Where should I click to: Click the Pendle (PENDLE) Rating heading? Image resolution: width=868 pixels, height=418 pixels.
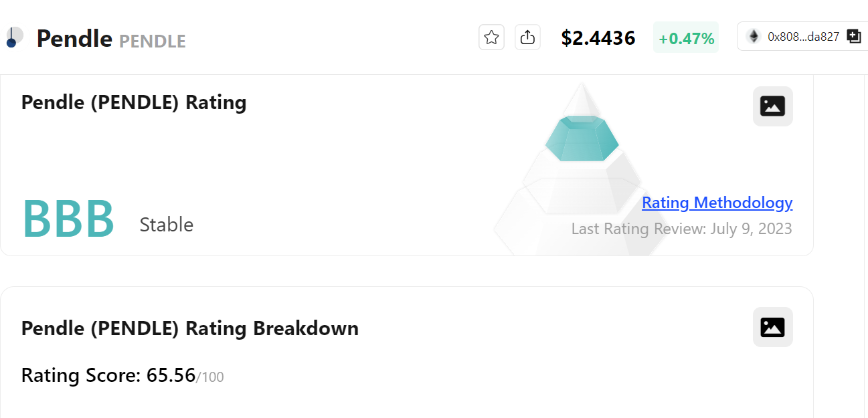pyautogui.click(x=134, y=103)
